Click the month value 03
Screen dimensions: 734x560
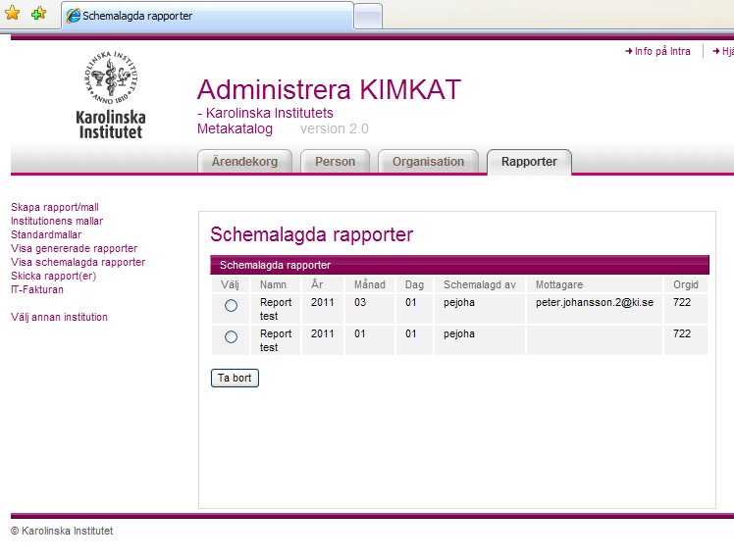359,302
